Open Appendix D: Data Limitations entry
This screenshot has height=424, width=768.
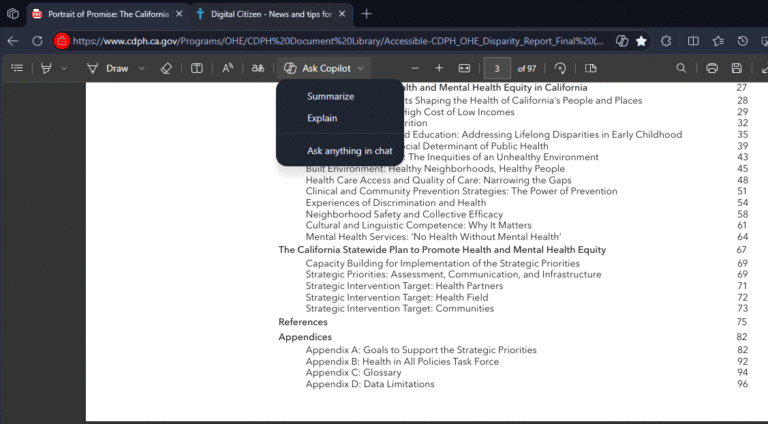370,384
